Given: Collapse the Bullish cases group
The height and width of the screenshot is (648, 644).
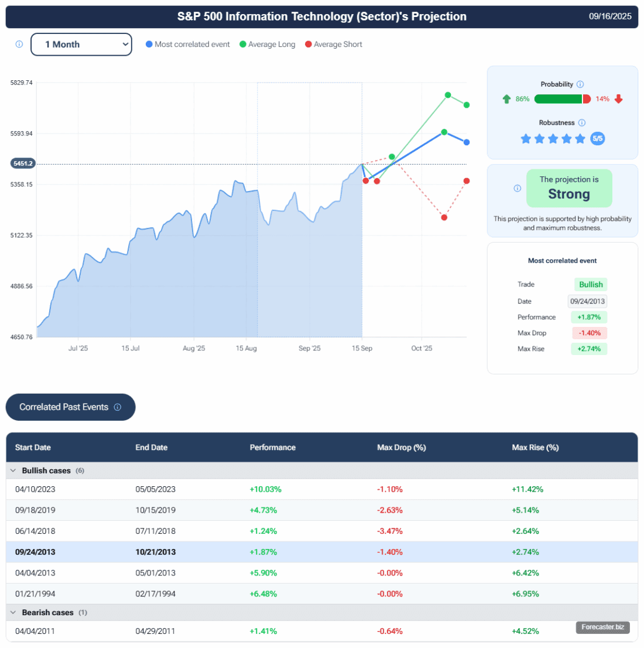Looking at the screenshot, I should point(13,470).
